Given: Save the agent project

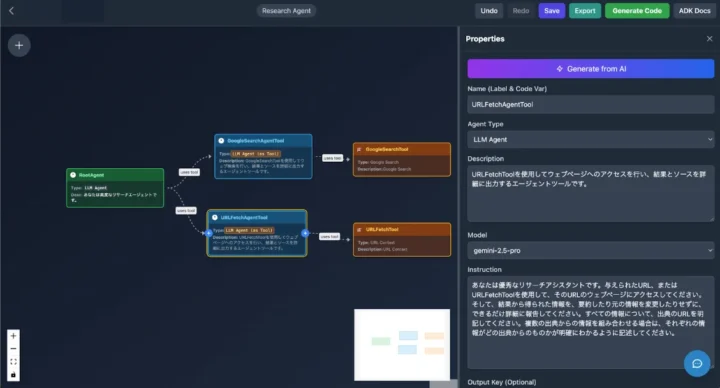Looking at the screenshot, I should click(551, 11).
